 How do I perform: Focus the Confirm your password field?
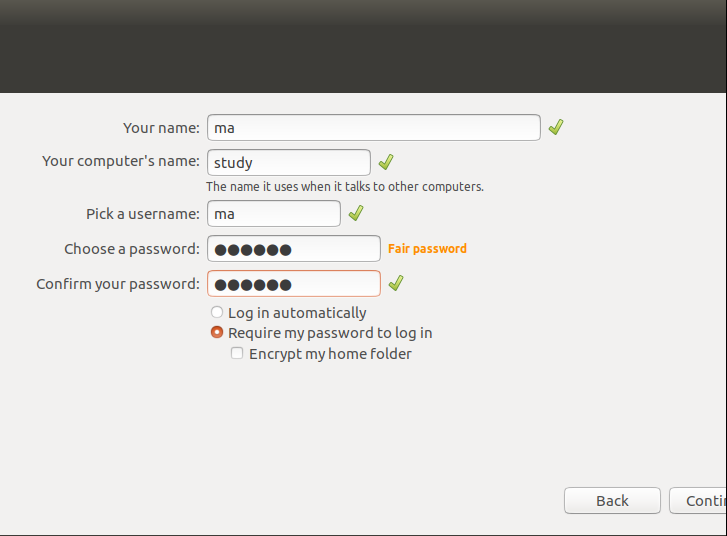(294, 283)
